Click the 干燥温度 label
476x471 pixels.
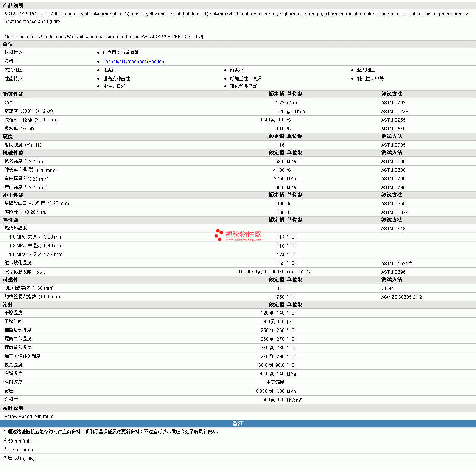(14, 313)
